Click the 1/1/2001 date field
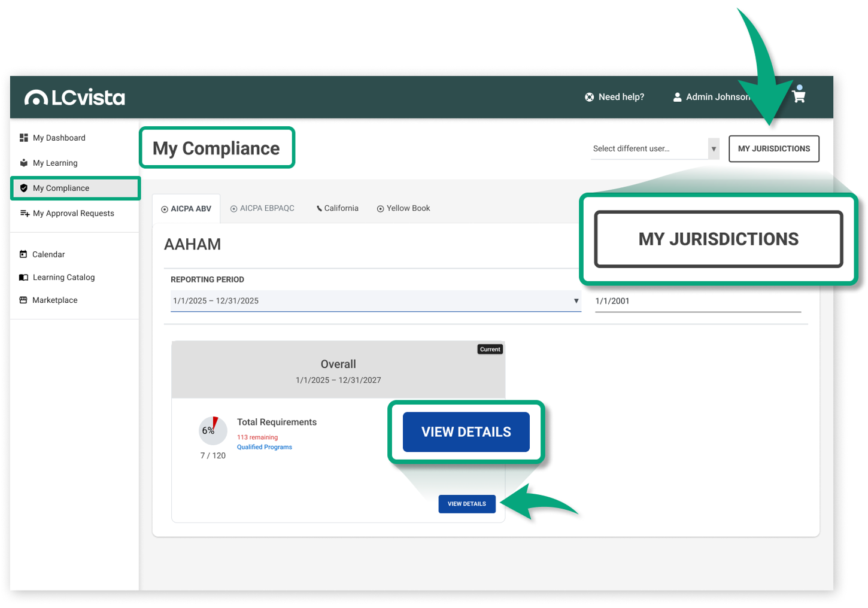This screenshot has height=608, width=868. (697, 302)
